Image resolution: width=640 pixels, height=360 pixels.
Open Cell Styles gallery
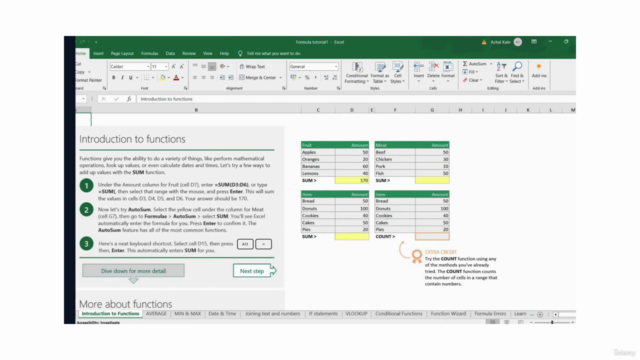(398, 73)
